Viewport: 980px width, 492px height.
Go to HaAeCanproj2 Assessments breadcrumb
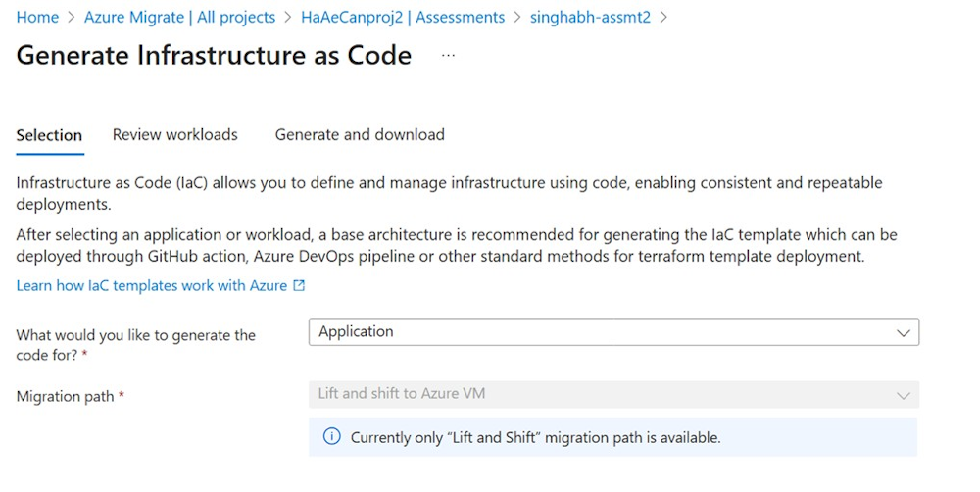403,18
